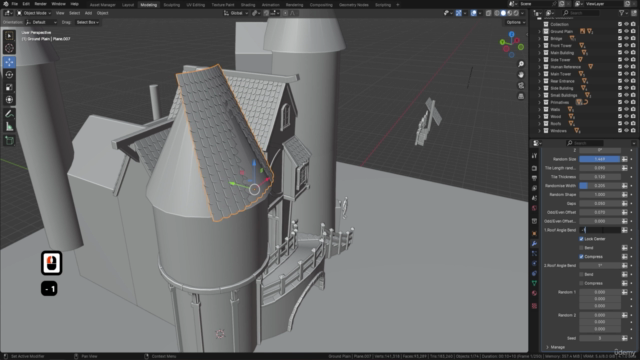Hide the Bridge collection with eye icon
This screenshot has width=640, height=360.
pyautogui.click(x=627, y=38)
